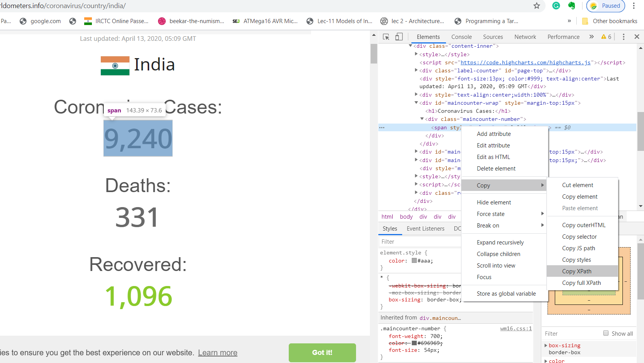Toggle the Show all checkbox
This screenshot has height=363, width=644.
coord(606,333)
